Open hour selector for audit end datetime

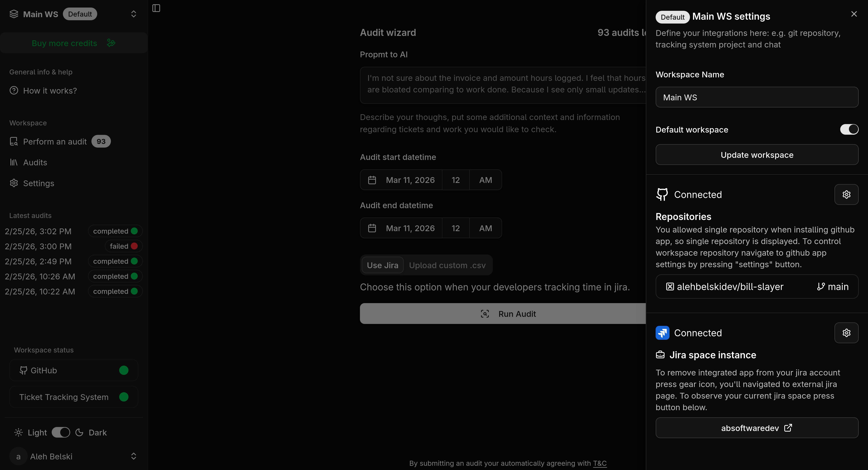click(455, 228)
